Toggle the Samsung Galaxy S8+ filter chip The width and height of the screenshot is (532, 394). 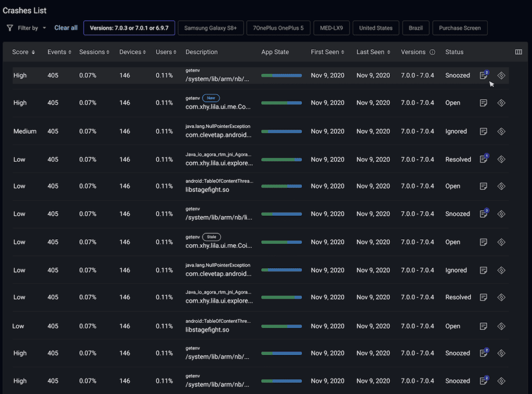[210, 28]
